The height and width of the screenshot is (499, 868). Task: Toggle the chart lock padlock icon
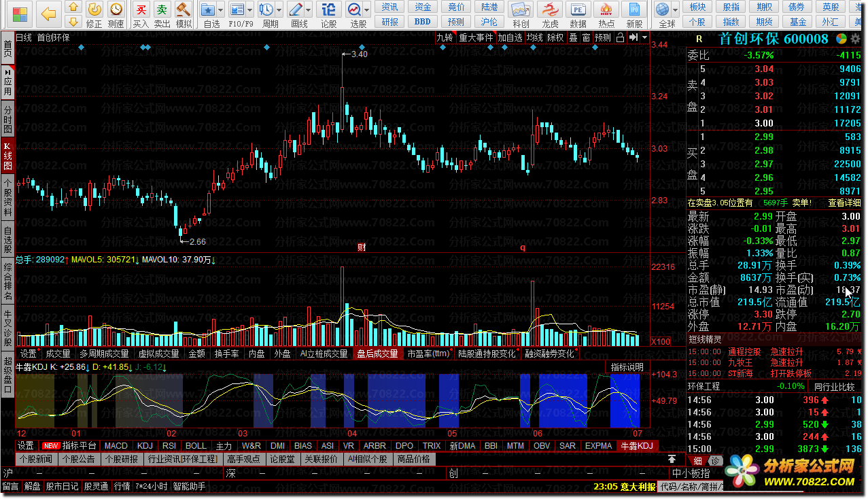(620, 38)
